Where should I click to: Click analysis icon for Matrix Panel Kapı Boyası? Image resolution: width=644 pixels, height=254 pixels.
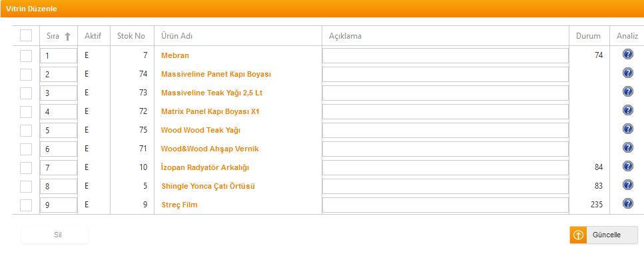point(627,110)
